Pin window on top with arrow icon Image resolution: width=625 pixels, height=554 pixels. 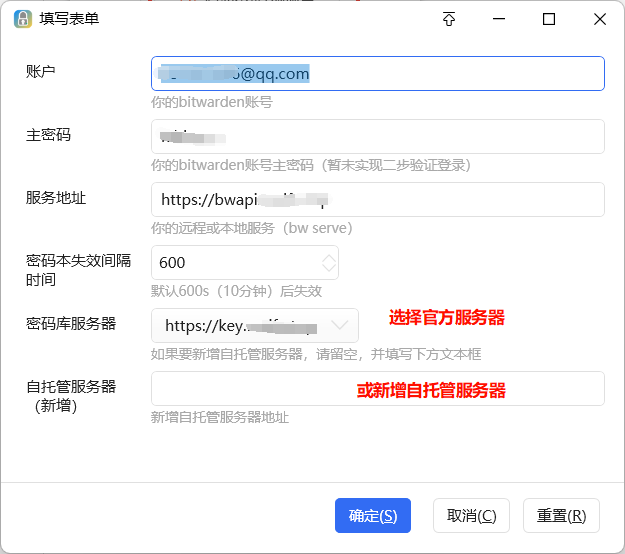[x=449, y=19]
